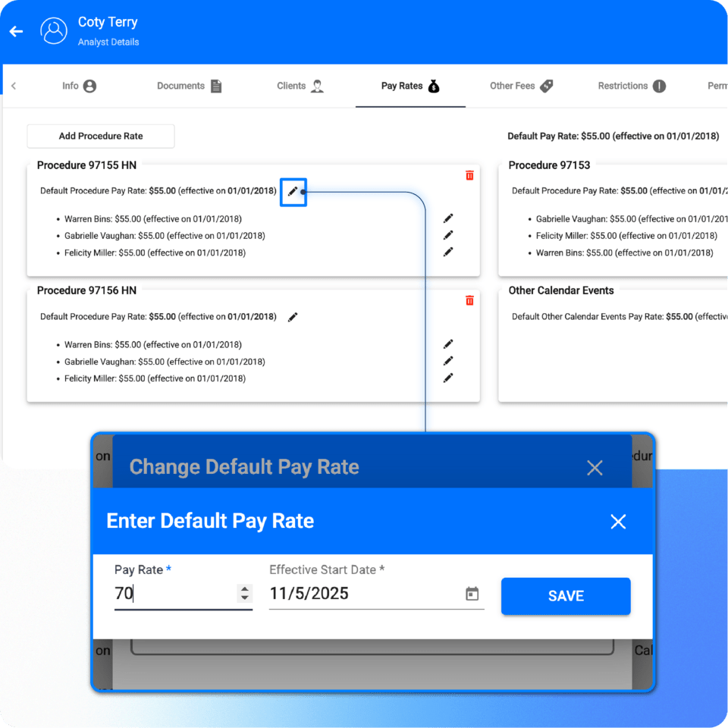The image size is (728, 728).
Task: Increment Pay Rate using the up stepper arrow
Action: [244, 590]
